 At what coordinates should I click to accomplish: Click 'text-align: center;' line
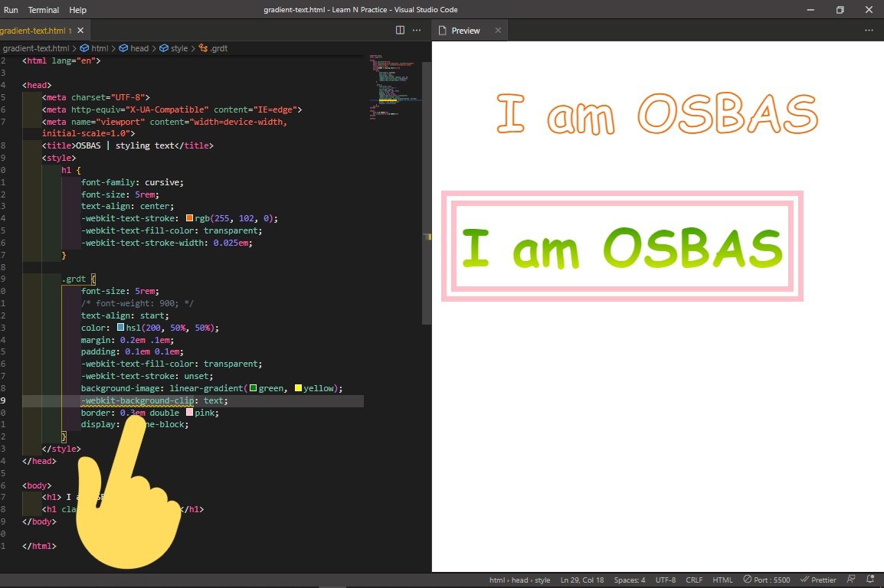[127, 206]
